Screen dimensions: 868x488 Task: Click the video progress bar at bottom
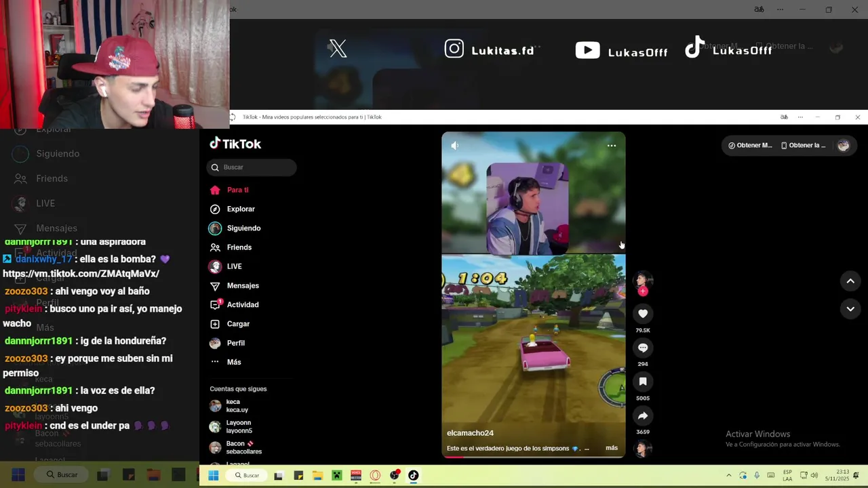(x=534, y=457)
